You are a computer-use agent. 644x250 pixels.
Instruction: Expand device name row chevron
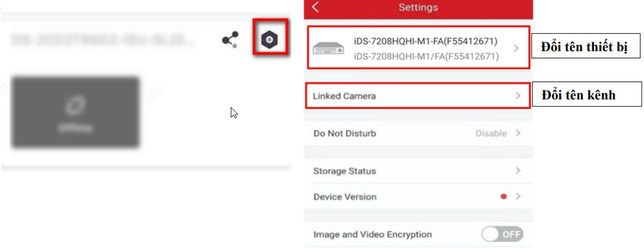click(x=516, y=48)
